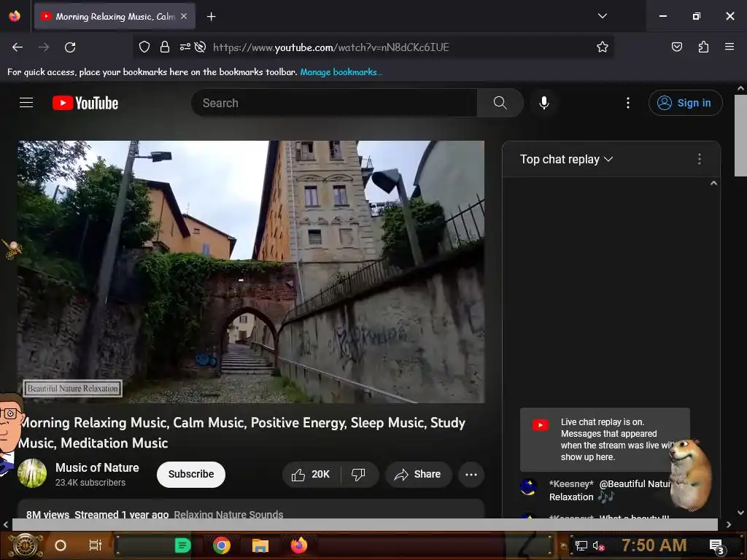Focus the YouTube Search field
This screenshot has width=747, height=560.
coord(334,103)
